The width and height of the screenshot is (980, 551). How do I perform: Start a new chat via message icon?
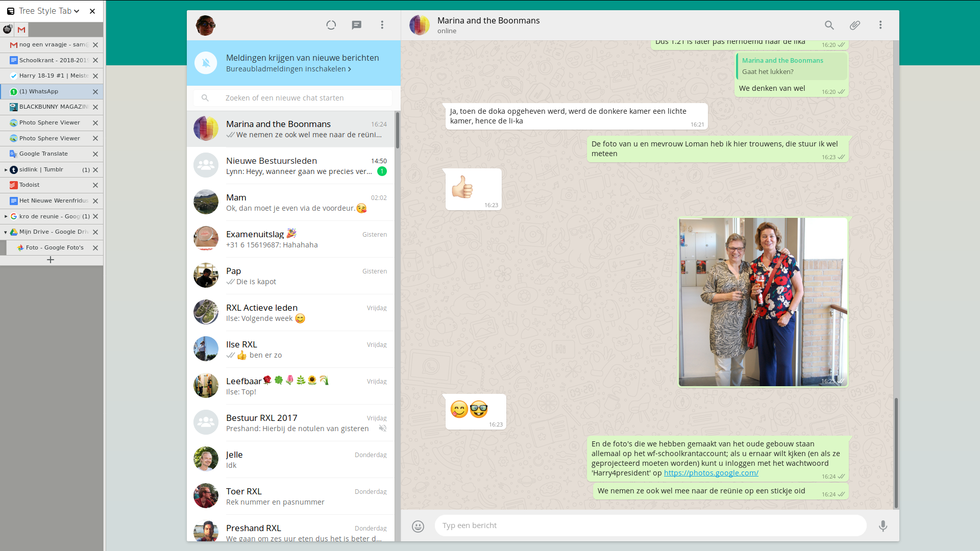(356, 25)
